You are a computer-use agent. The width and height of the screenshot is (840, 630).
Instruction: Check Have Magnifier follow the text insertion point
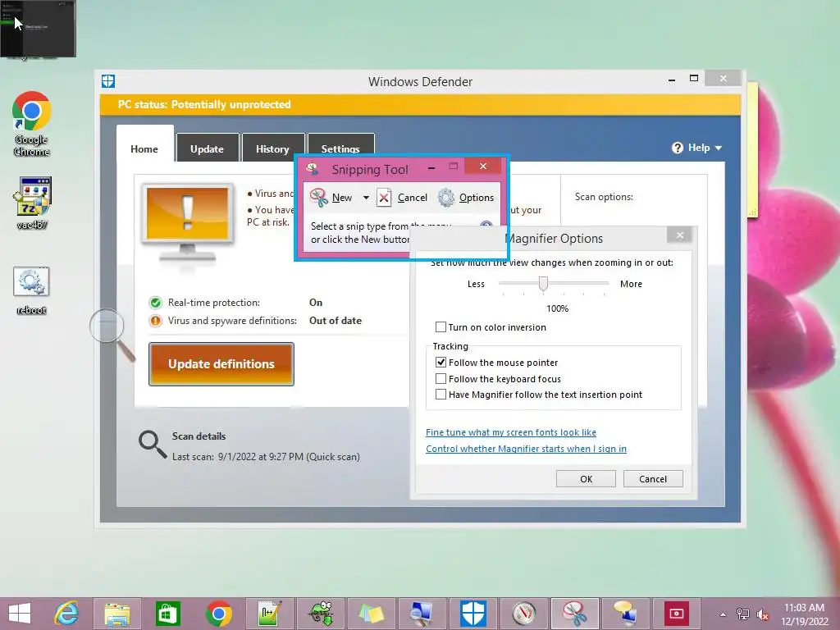coord(441,395)
